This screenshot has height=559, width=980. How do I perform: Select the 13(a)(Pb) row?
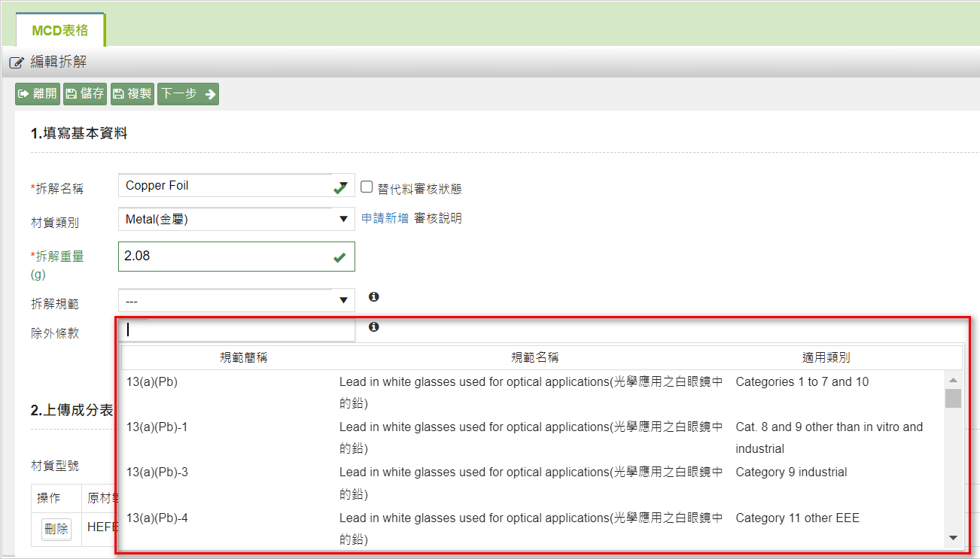coord(534,393)
